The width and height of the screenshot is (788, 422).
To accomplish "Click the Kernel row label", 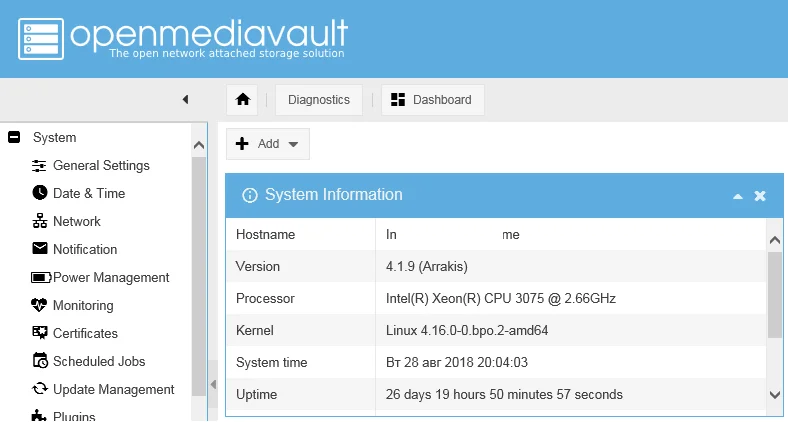I will pyautogui.click(x=255, y=331).
